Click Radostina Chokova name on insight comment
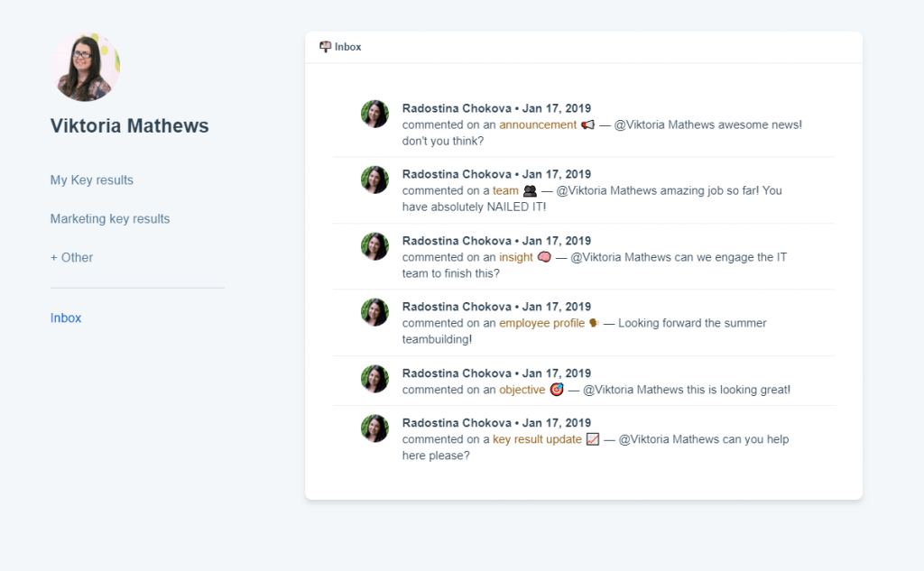This screenshot has height=571, width=924. (457, 241)
